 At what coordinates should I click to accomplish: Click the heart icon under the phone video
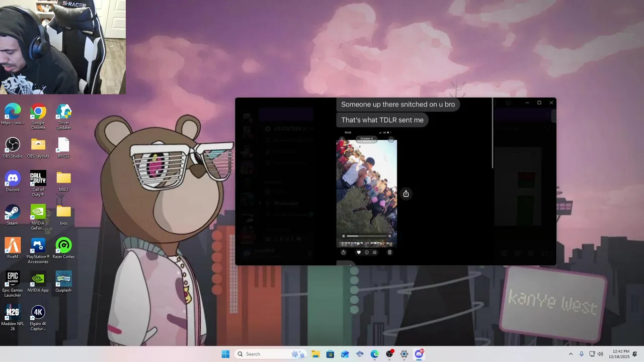point(359,252)
